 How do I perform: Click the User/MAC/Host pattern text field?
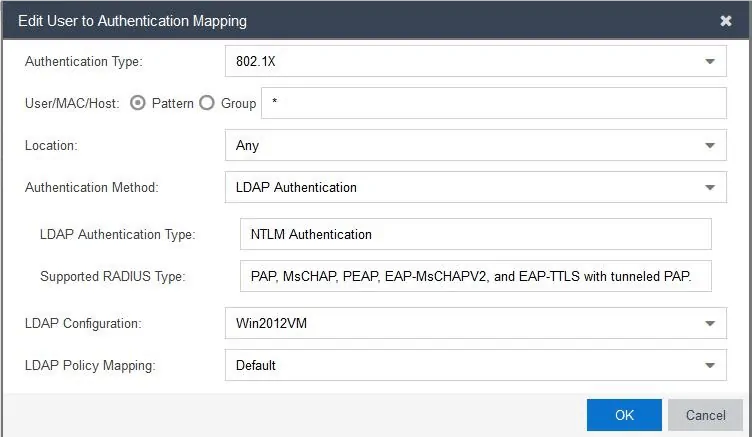494,103
